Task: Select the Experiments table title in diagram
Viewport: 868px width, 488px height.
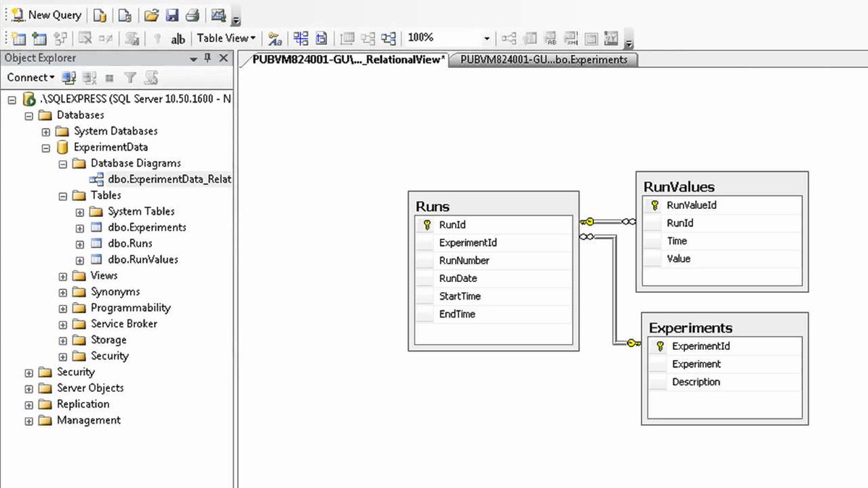Action: tap(691, 328)
